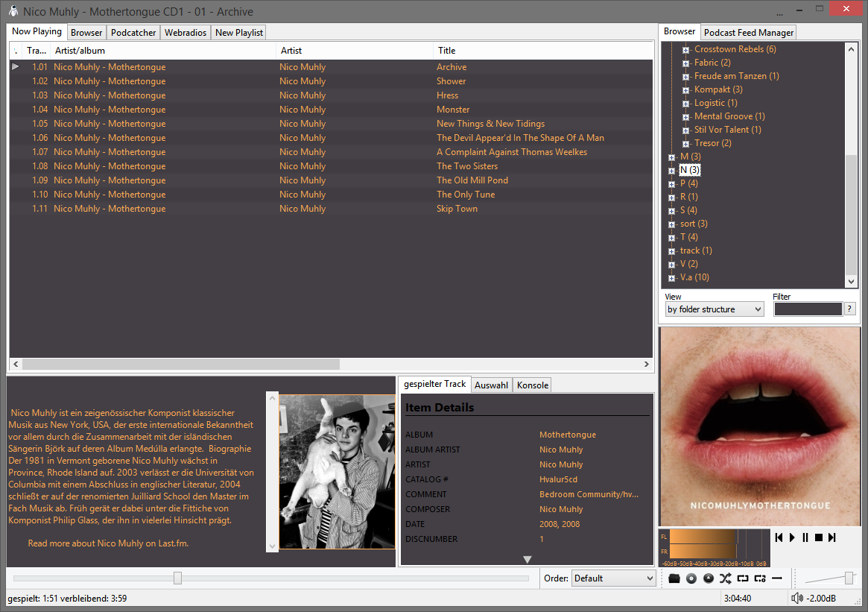
Task: Click the browser tree scroll down arrow
Action: click(852, 281)
